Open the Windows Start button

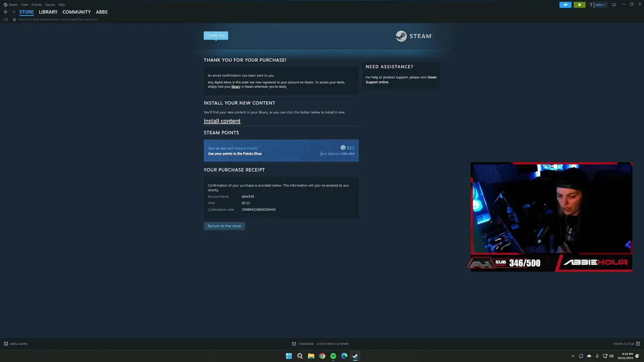[x=289, y=356]
